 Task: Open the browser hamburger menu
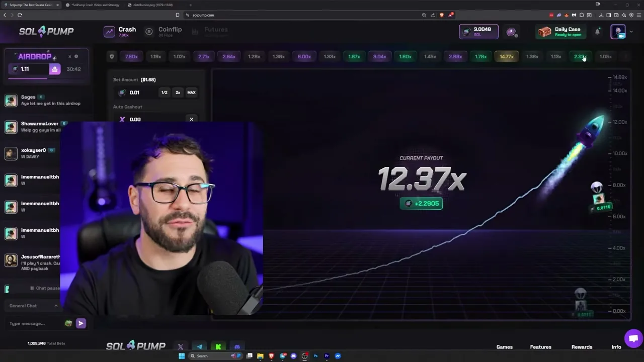(638, 15)
